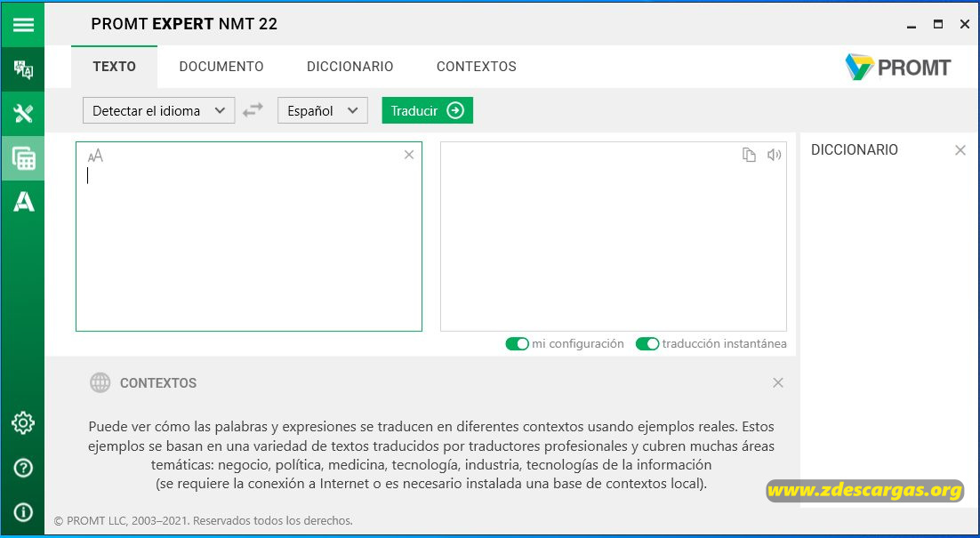This screenshot has height=538, width=980.
Task: Switch to the CONTEXTOS tab
Action: click(477, 66)
